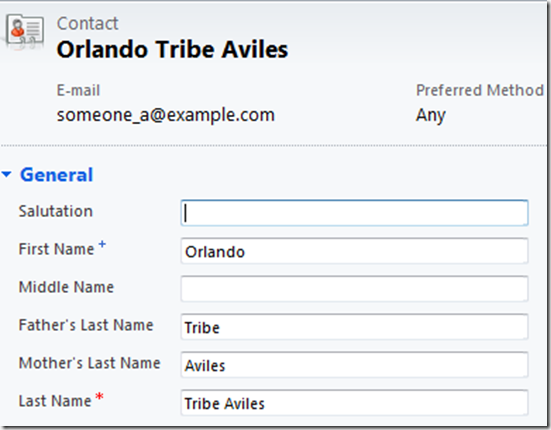Click the Salutation label
551x430 pixels.
[56, 211]
